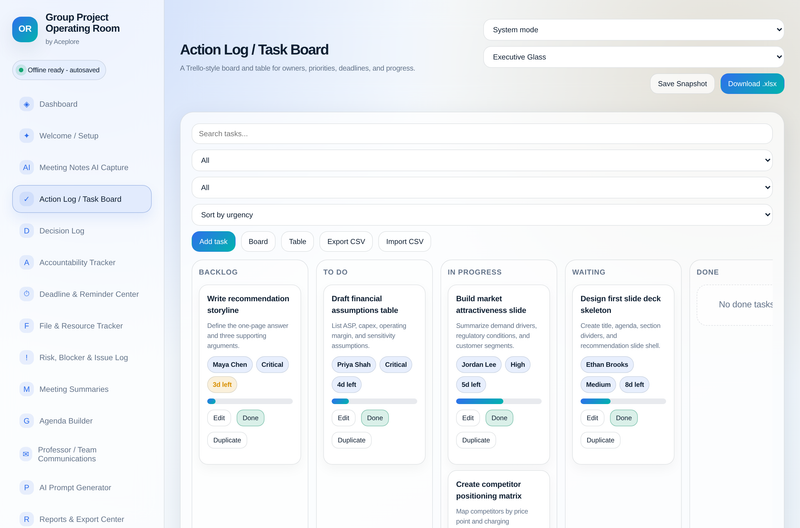
Task: Open the Decision Log page
Action: [82, 231]
